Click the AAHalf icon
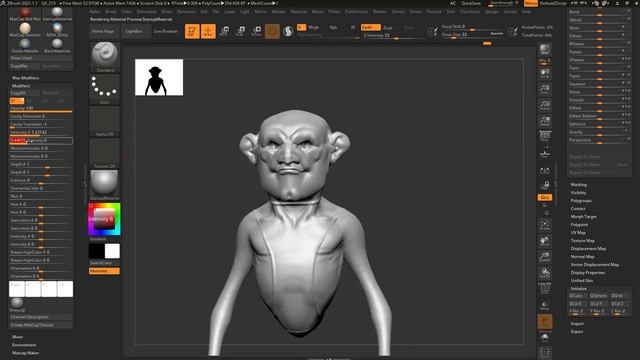Image resolution: width=640 pixels, height=360 pixels. point(544,122)
